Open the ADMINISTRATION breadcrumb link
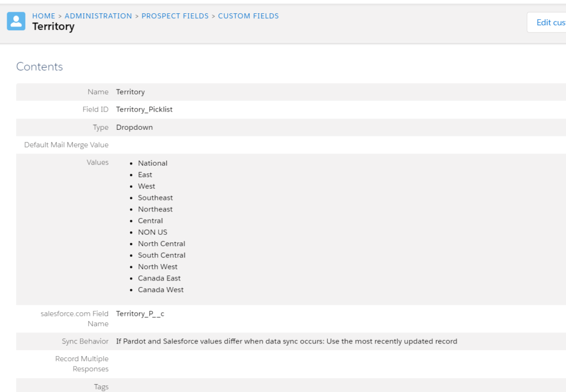Viewport: 566px width, 392px height. [x=98, y=16]
